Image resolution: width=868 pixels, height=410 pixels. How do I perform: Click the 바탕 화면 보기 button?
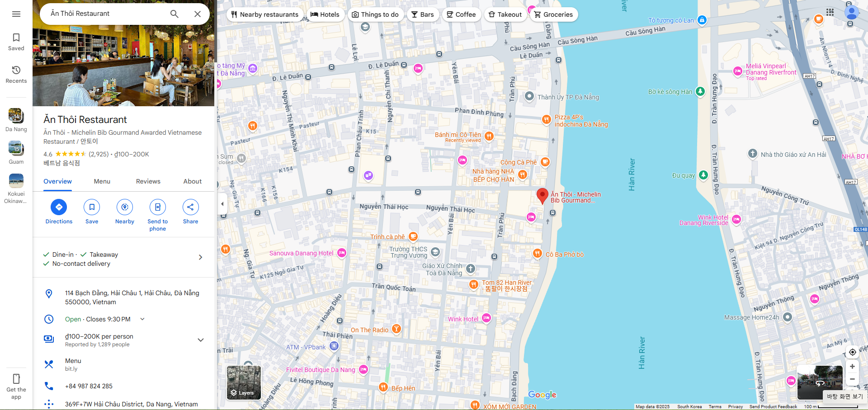[845, 396]
